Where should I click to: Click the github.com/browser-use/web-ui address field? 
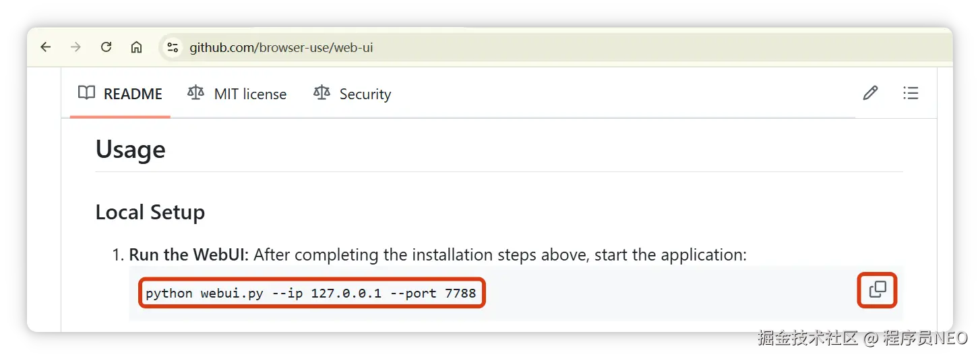pyautogui.click(x=281, y=47)
